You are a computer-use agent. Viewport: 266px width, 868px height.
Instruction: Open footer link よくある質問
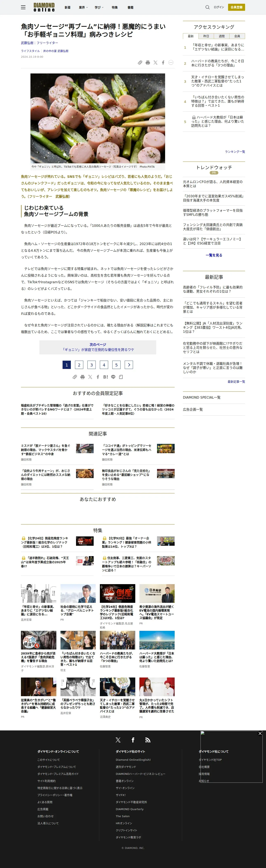[x=45, y=802]
